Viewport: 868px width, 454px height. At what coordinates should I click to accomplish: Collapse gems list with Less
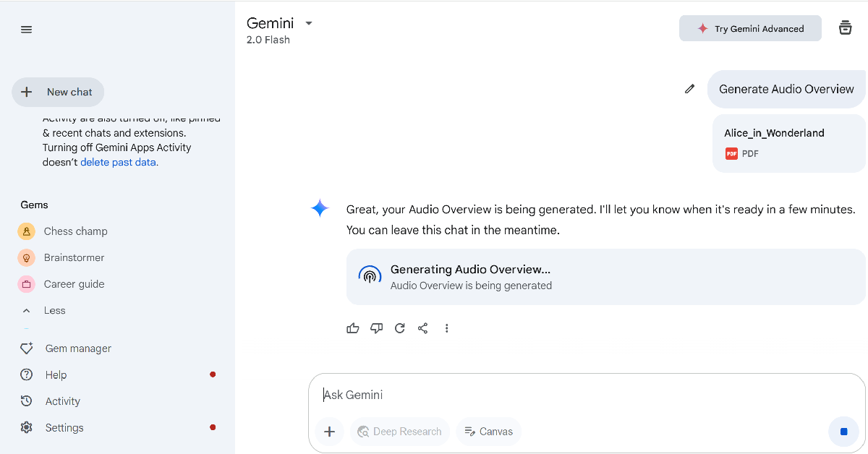[x=43, y=310]
